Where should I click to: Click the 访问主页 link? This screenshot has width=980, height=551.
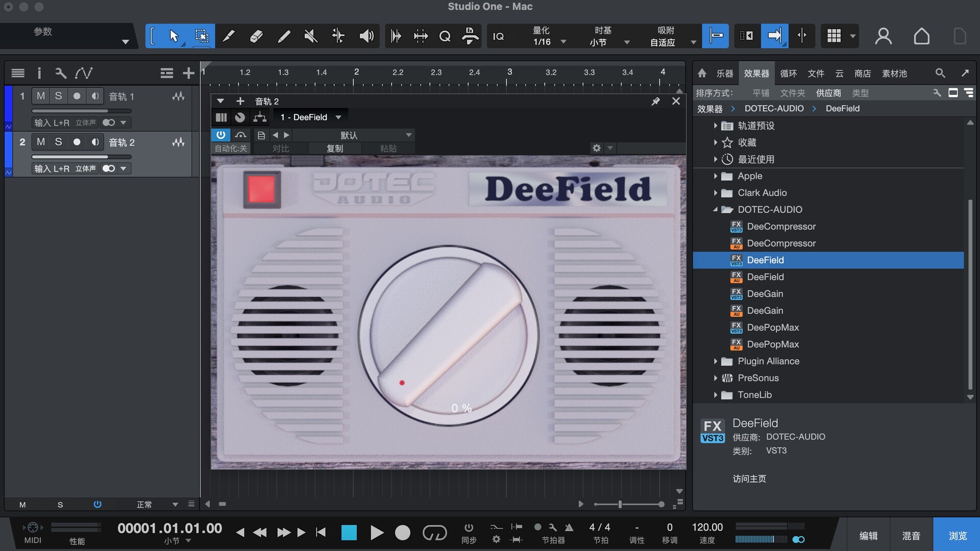click(749, 479)
